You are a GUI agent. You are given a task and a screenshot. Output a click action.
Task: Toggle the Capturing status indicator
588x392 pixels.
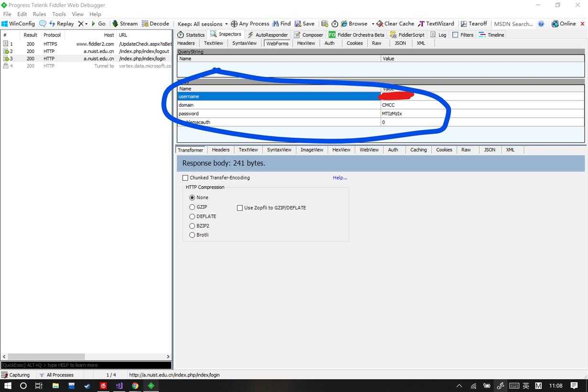[16, 375]
